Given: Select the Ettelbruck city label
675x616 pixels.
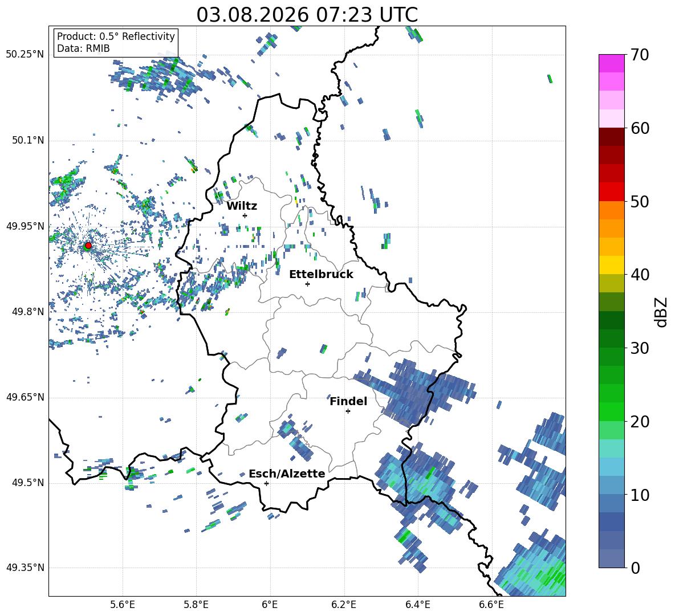Looking at the screenshot, I should [x=321, y=275].
